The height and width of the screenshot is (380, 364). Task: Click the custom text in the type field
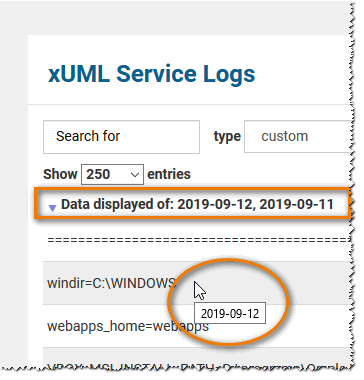click(x=285, y=136)
